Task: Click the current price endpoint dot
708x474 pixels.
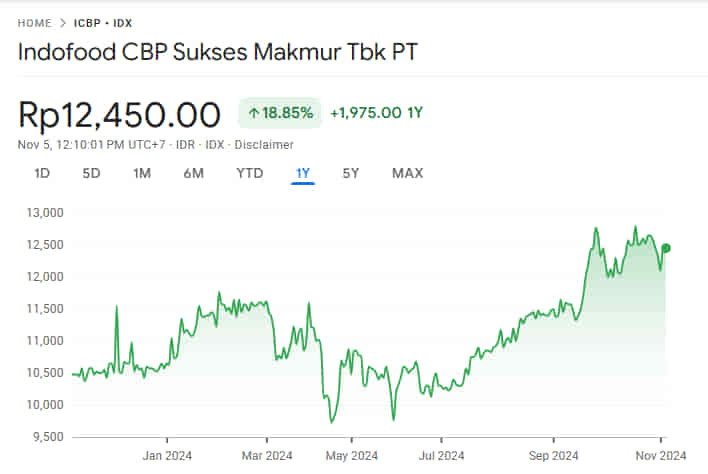Action: click(666, 248)
